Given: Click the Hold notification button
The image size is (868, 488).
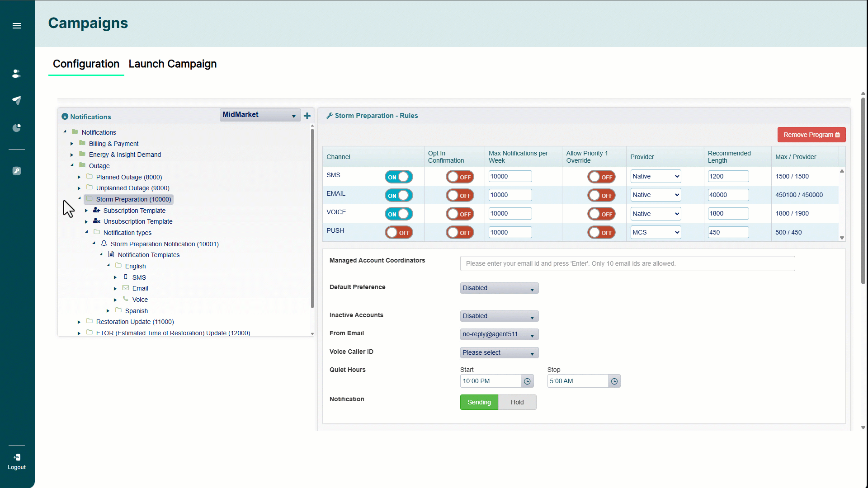Looking at the screenshot, I should tap(517, 402).
